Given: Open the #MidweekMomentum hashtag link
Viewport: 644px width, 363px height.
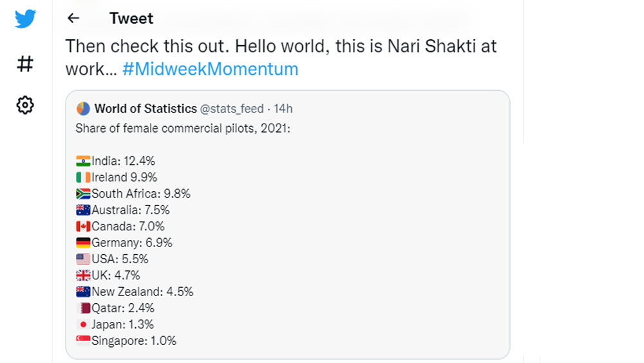Looking at the screenshot, I should [x=211, y=69].
